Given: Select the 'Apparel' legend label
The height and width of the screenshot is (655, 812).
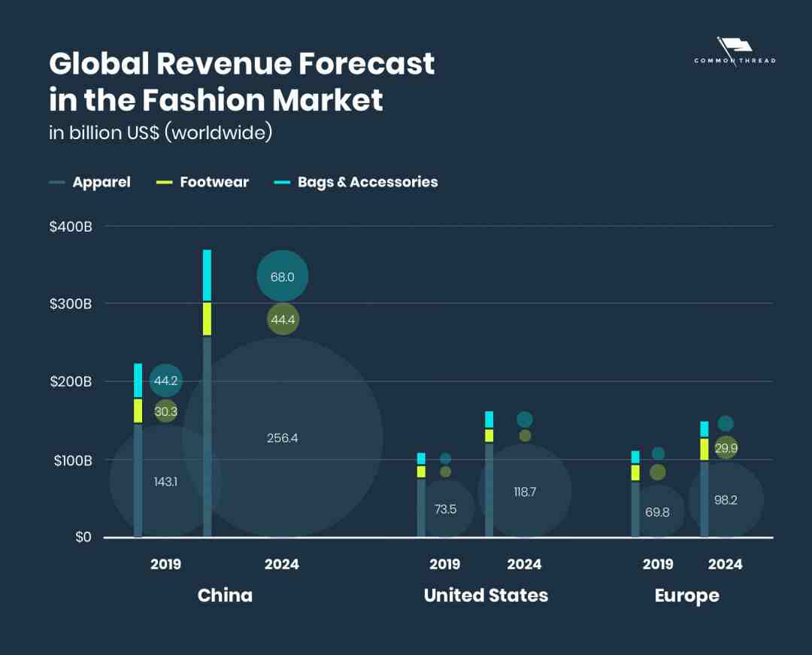Looking at the screenshot, I should [101, 182].
